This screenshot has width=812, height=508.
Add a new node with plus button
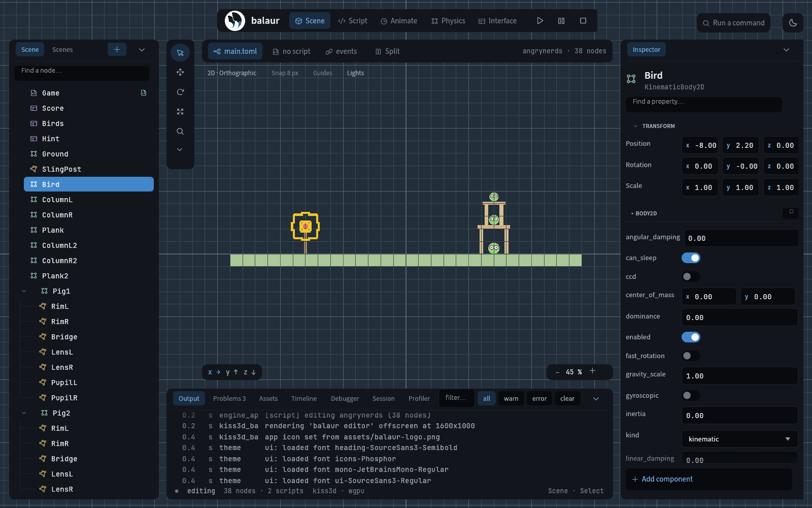(x=117, y=49)
